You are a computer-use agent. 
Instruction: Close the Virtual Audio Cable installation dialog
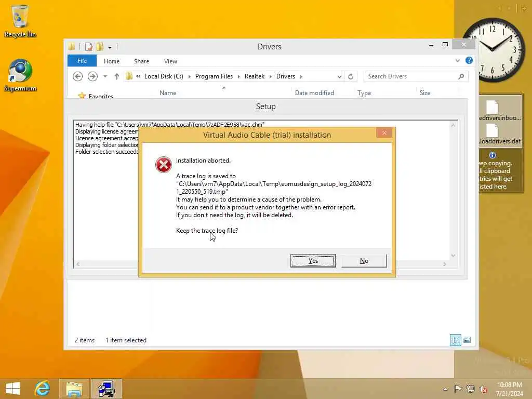point(384,132)
